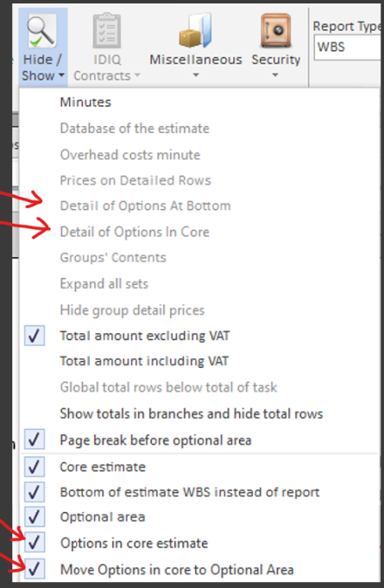Open the Security dropdown arrow
This screenshot has height=588, width=384.
coord(275,75)
